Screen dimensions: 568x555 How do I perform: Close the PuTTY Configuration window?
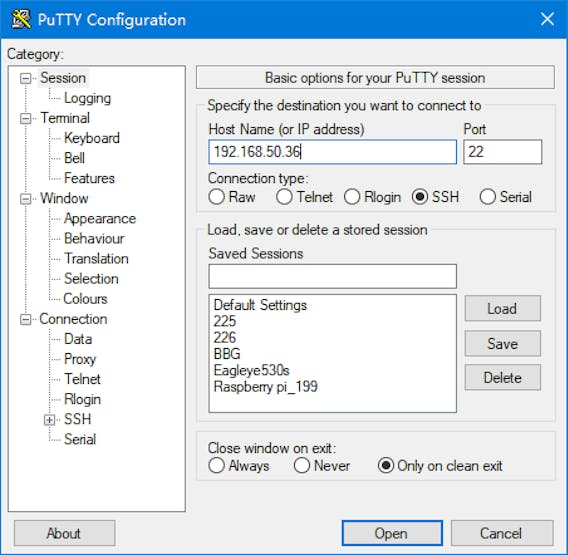click(x=547, y=19)
